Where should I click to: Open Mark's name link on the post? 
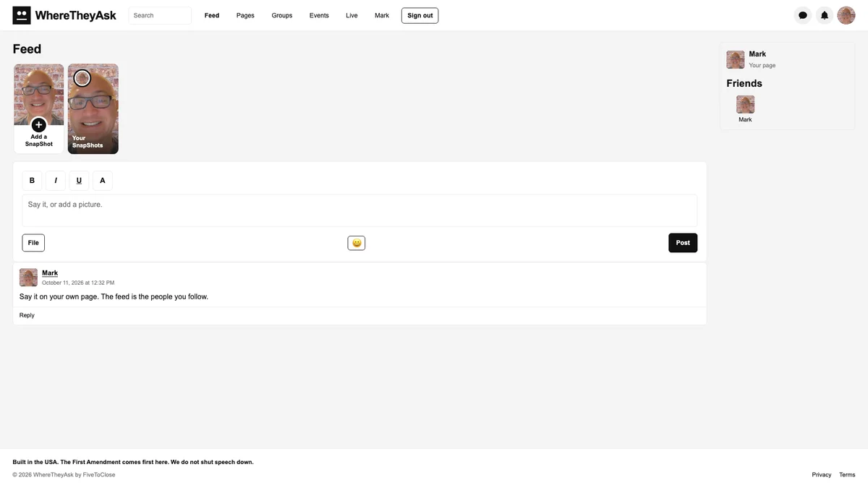[50, 273]
